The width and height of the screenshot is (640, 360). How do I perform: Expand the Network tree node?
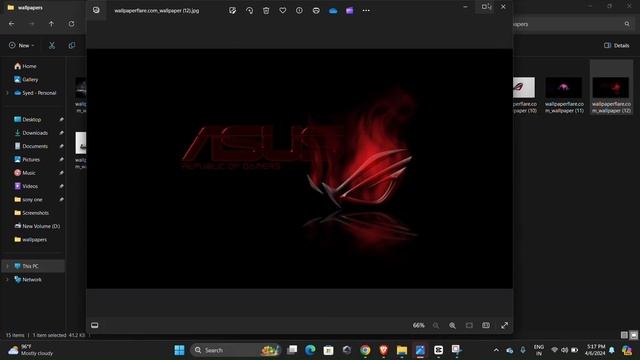pyautogui.click(x=7, y=280)
